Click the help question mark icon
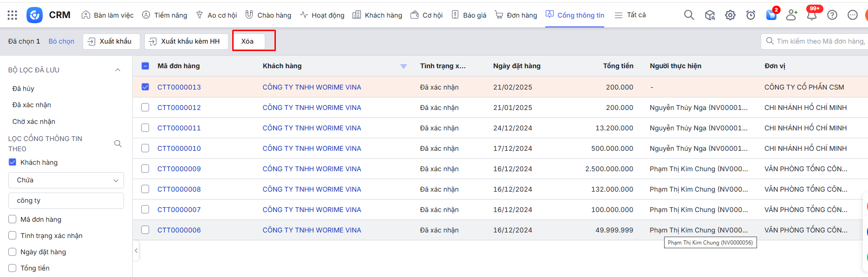The height and width of the screenshot is (277, 868). pos(832,15)
